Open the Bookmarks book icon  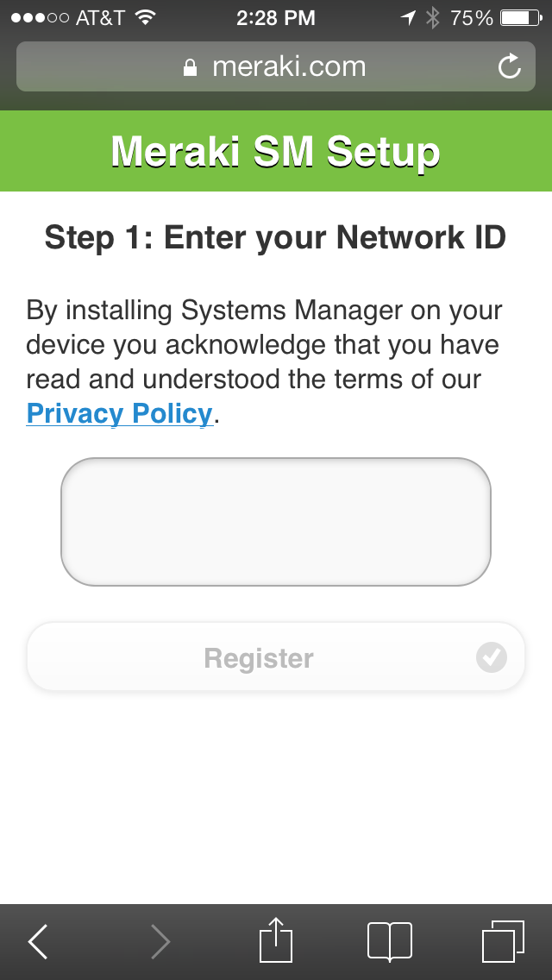point(390,940)
